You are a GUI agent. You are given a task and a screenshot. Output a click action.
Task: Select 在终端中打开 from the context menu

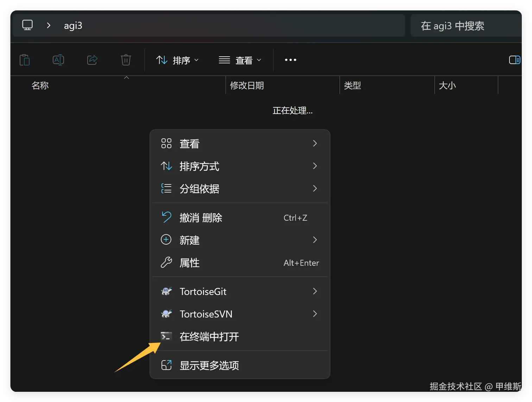click(240, 337)
